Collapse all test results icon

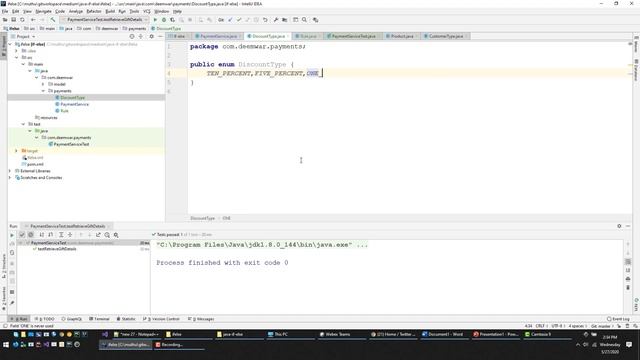click(70, 235)
